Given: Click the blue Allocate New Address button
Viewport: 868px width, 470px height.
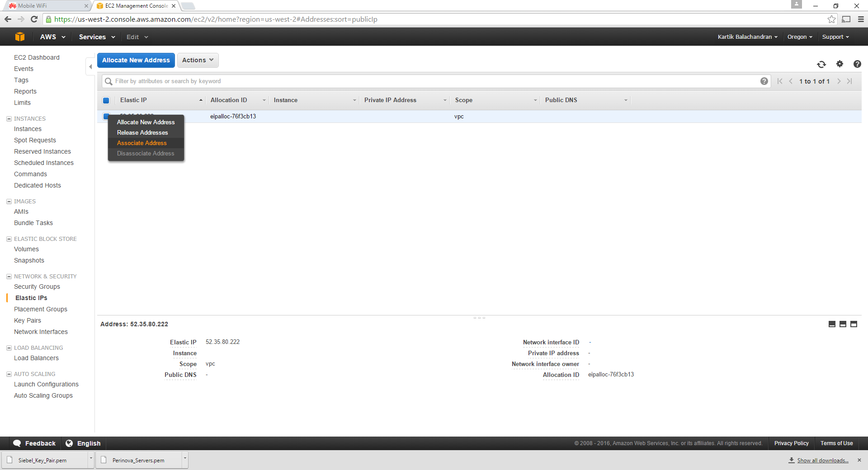Looking at the screenshot, I should [136, 60].
